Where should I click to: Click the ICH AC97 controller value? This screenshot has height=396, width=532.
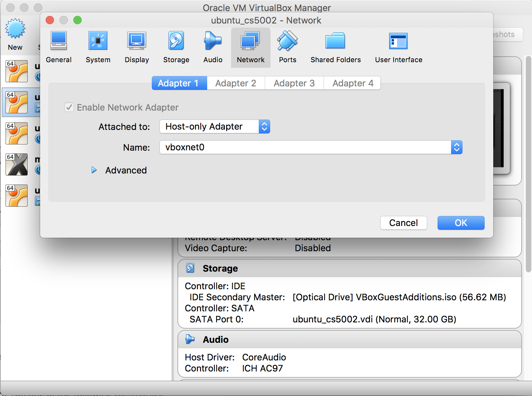(x=262, y=368)
